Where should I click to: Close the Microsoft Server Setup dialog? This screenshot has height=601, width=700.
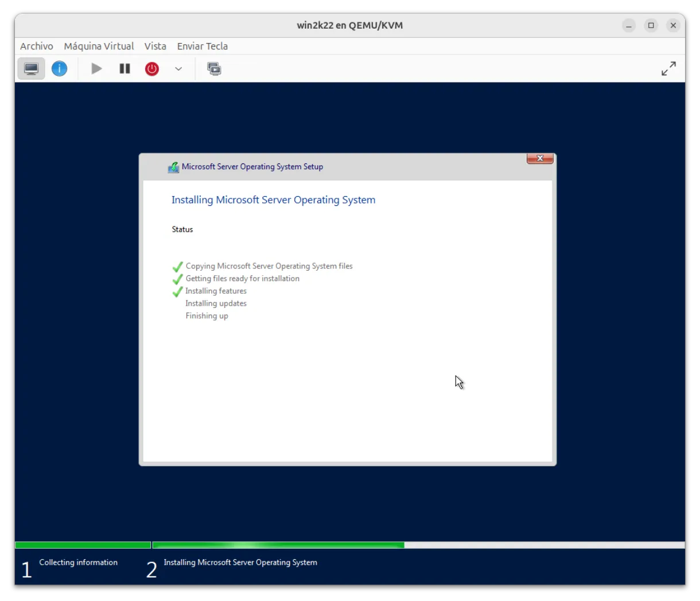coord(539,159)
